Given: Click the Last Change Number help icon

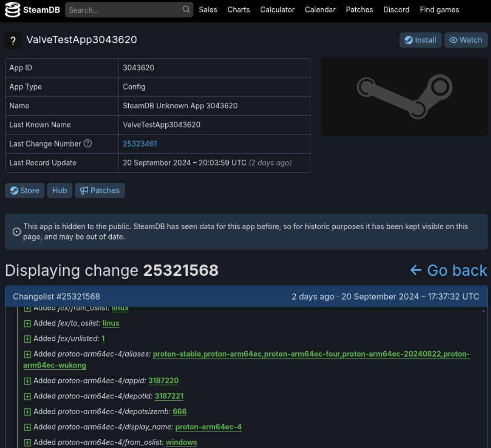Looking at the screenshot, I should [87, 144].
